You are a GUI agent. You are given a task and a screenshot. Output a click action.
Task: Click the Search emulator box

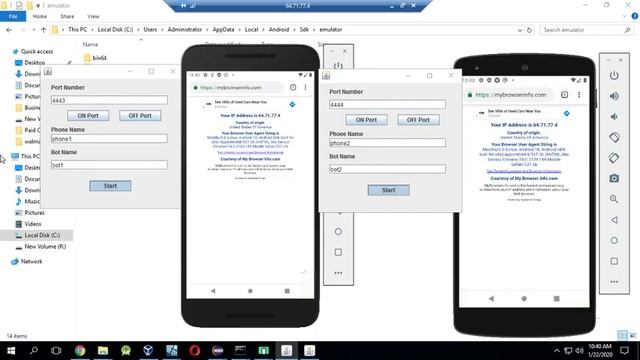coord(586,30)
